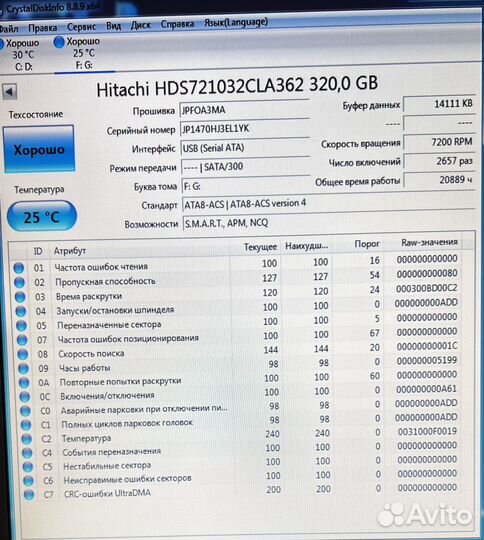Click status dot for attribute C7
This screenshot has width=484, height=540.
tap(29, 495)
